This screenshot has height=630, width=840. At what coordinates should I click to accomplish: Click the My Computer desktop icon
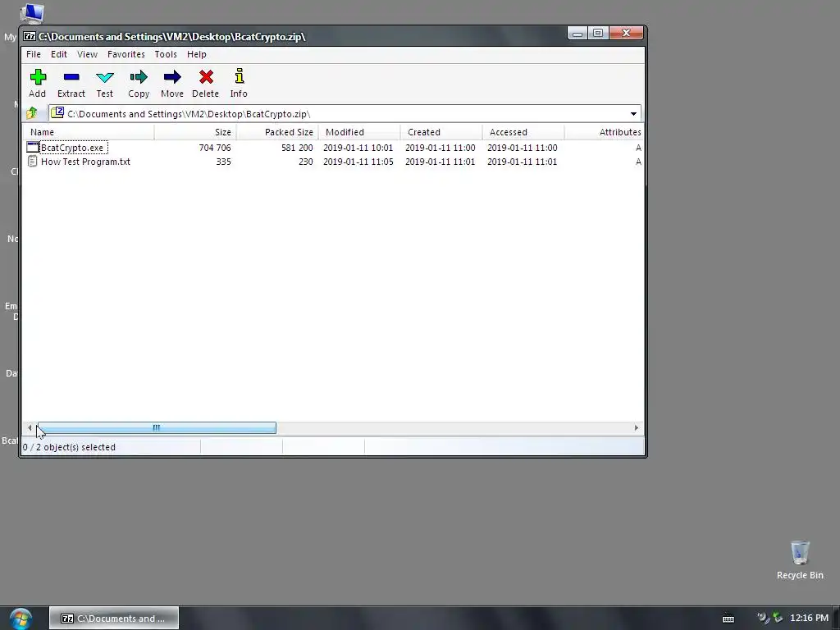tap(31, 13)
